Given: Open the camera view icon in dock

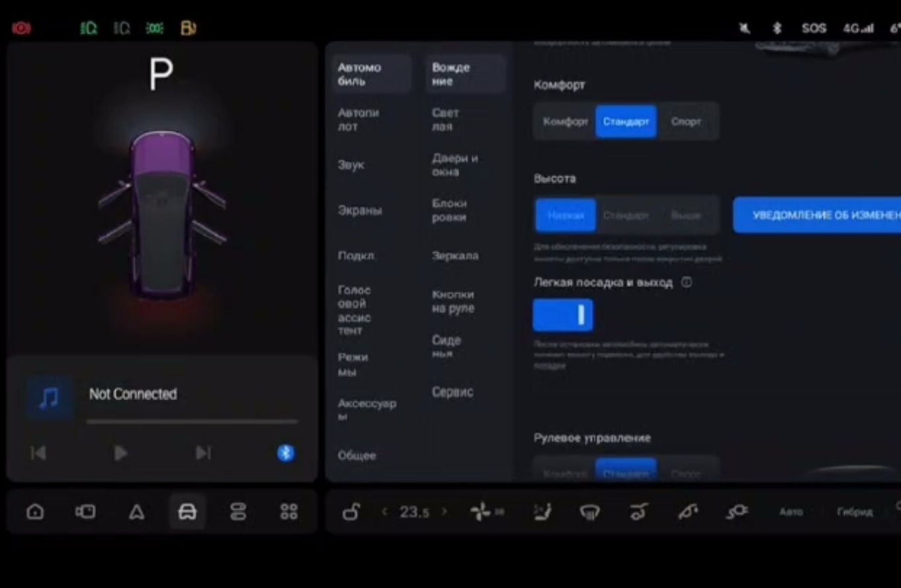Looking at the screenshot, I should [85, 511].
